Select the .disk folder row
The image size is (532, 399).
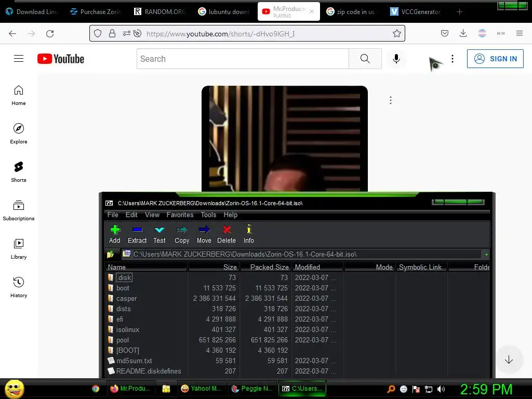point(297,277)
